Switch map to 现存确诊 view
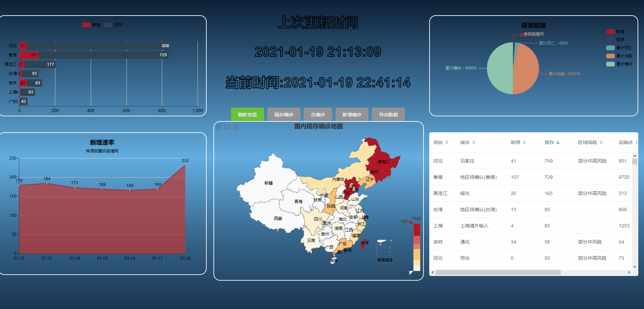The width and height of the screenshot is (644, 309). [284, 115]
